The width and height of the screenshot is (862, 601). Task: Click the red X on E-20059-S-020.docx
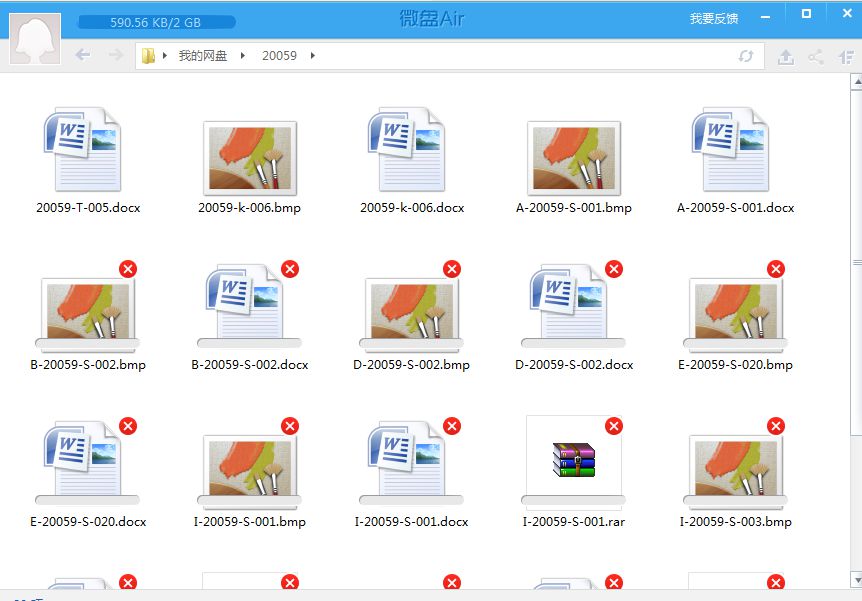coord(128,426)
